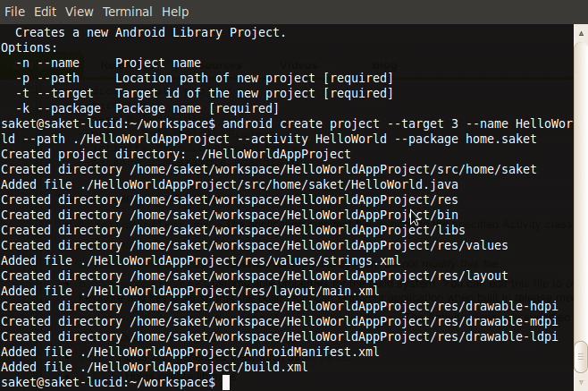Click the vertical scrollbar thumb
The height and width of the screenshot is (391, 588).
[x=580, y=353]
